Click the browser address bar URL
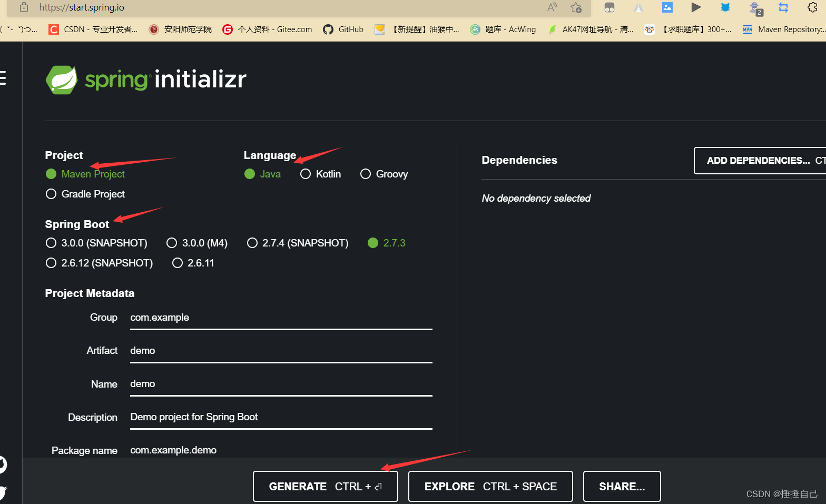The image size is (826, 504). click(x=82, y=7)
